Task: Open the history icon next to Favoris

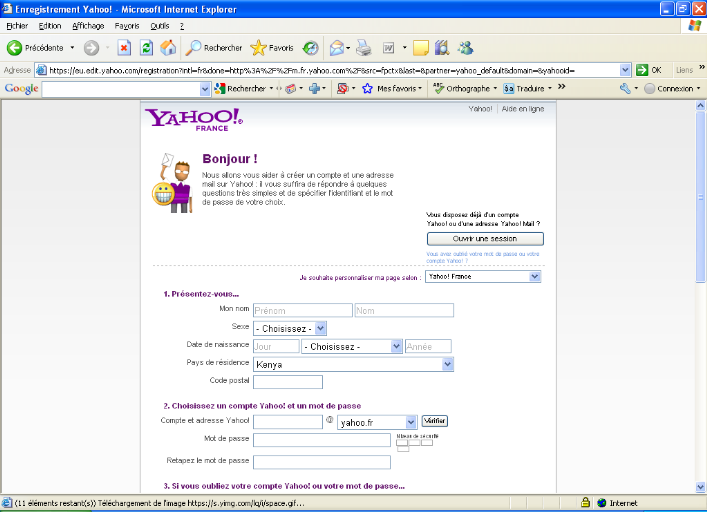Action: (310, 48)
